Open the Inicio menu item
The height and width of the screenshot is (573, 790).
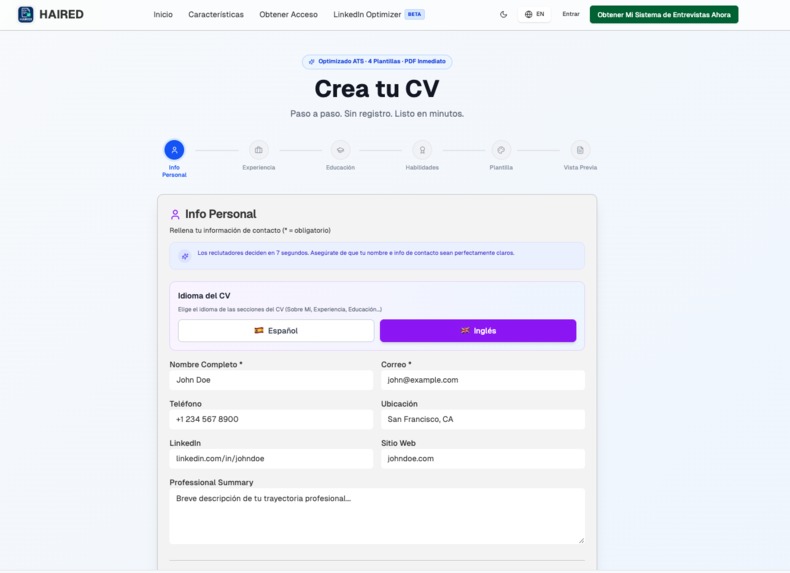pyautogui.click(x=163, y=15)
